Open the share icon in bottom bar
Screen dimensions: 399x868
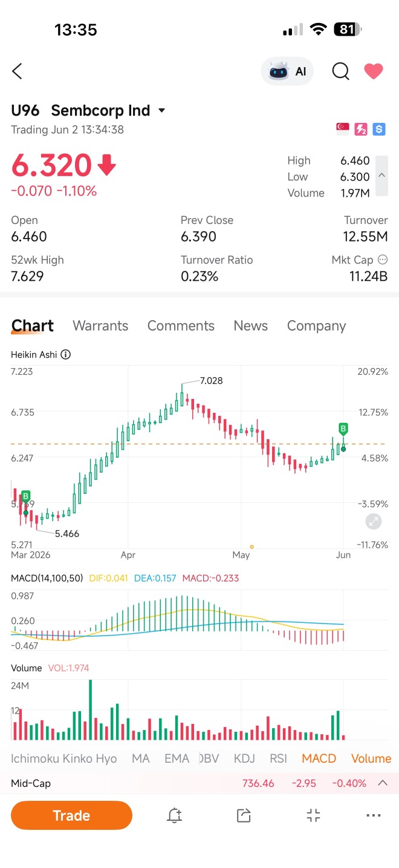tap(244, 815)
